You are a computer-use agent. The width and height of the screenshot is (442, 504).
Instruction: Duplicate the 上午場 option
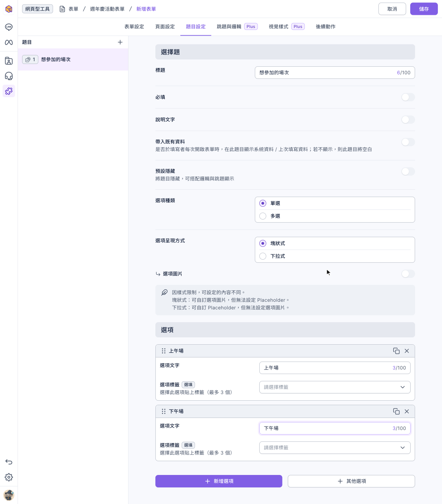coord(396,351)
